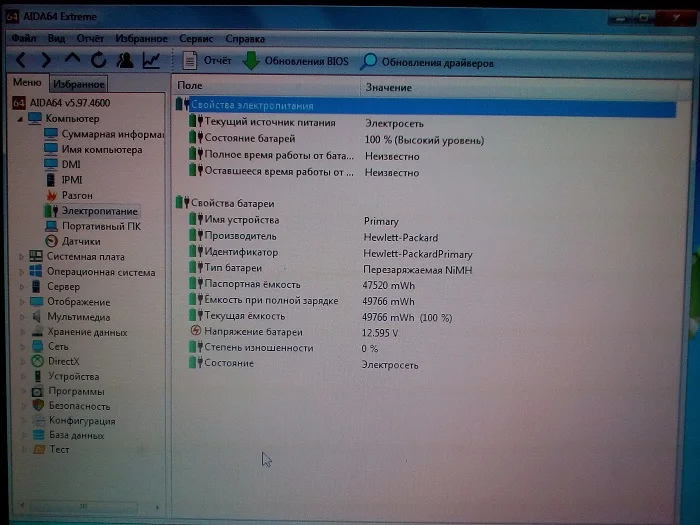Go back with the left arrow toolbar icon
Viewport: 700px width, 525px height.
[21, 59]
